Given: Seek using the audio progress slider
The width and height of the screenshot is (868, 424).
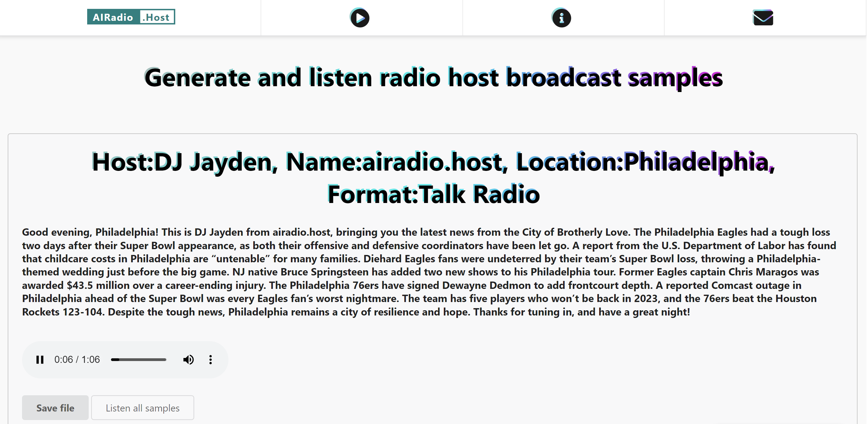Looking at the screenshot, I should click(139, 360).
